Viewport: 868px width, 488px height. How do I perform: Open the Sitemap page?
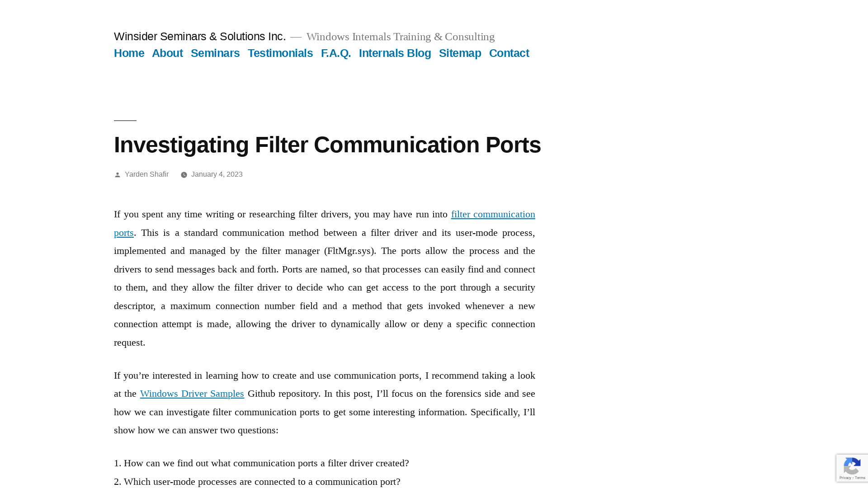tap(460, 53)
